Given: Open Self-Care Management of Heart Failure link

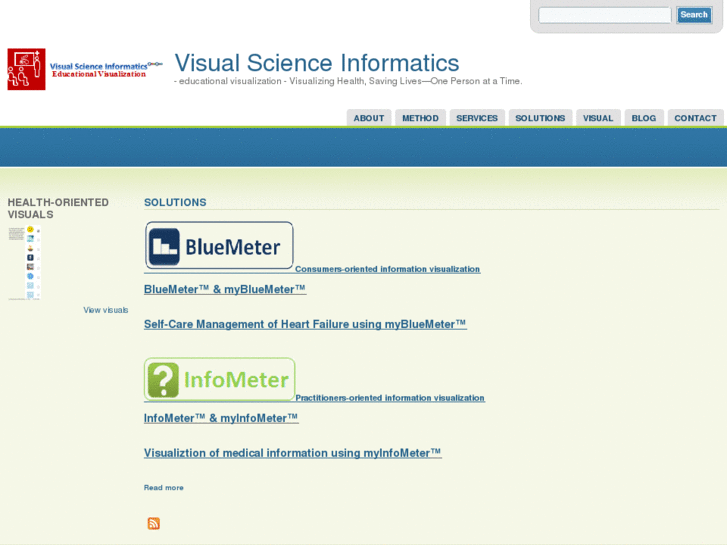Looking at the screenshot, I should pyautogui.click(x=305, y=324).
